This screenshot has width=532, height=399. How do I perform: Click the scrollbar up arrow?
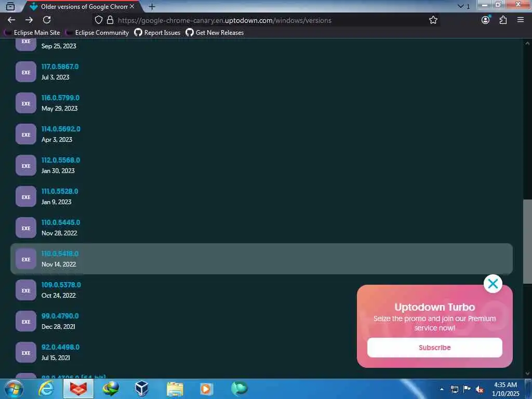pyautogui.click(x=527, y=43)
